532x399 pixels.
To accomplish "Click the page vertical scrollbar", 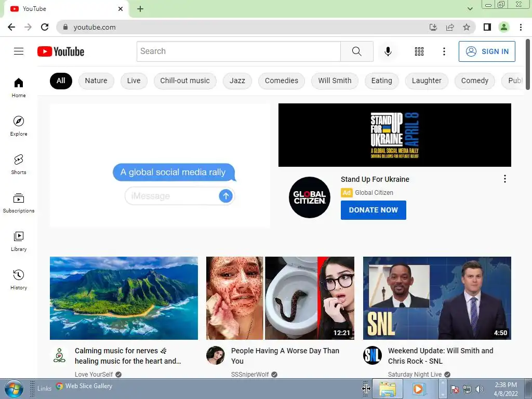I will (528, 64).
